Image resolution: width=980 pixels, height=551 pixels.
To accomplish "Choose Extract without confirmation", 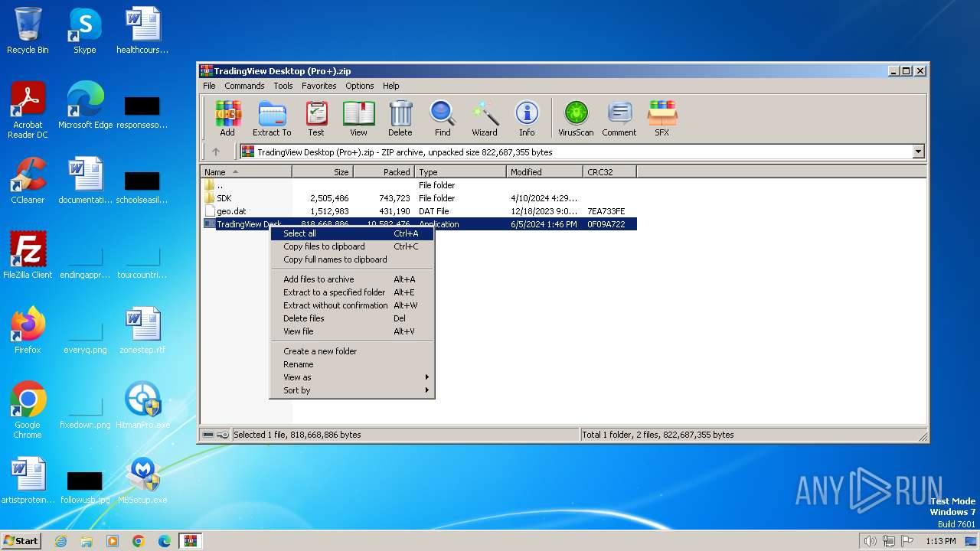I will (352, 305).
